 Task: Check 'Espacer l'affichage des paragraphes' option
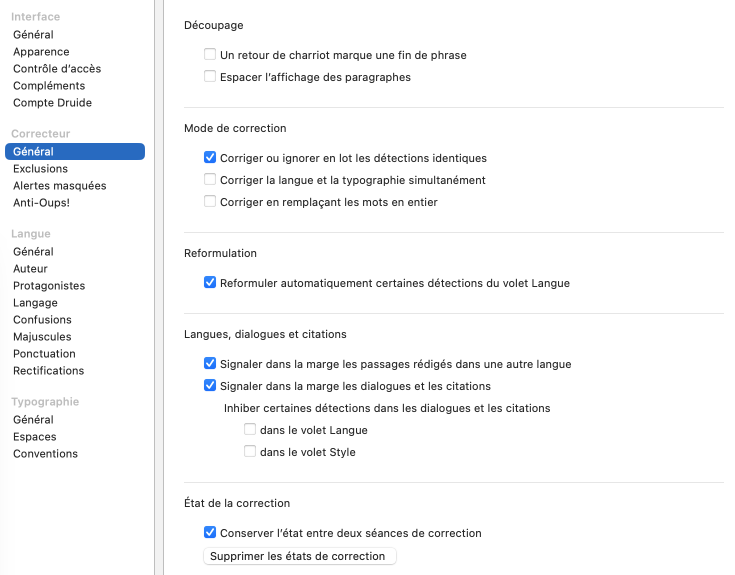click(x=210, y=77)
